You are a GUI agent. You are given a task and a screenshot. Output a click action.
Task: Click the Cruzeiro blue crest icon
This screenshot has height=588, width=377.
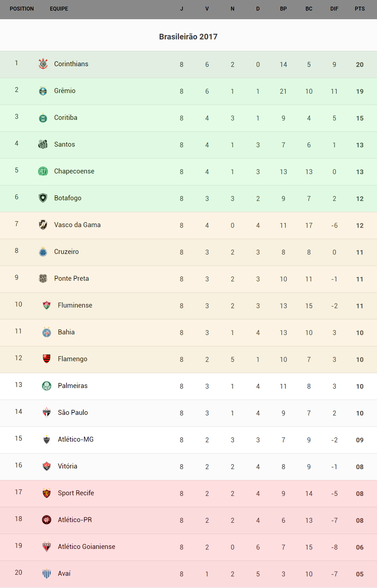pos(43,252)
